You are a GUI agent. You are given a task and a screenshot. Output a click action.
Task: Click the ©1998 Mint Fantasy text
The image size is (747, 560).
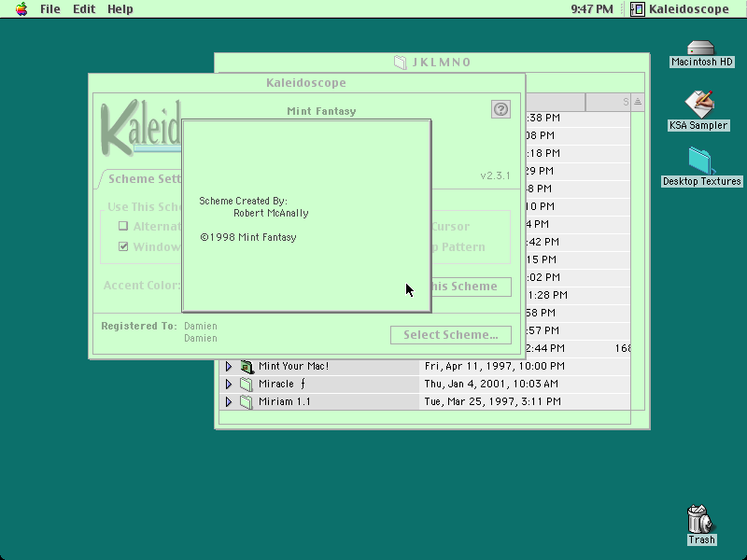pyautogui.click(x=248, y=237)
